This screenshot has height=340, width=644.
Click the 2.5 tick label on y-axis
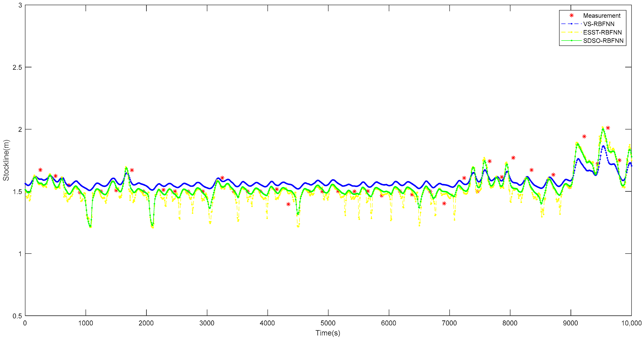pos(17,67)
